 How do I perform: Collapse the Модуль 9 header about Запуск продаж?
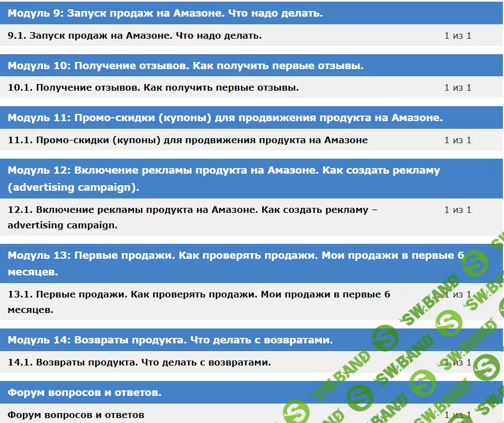[251, 13]
